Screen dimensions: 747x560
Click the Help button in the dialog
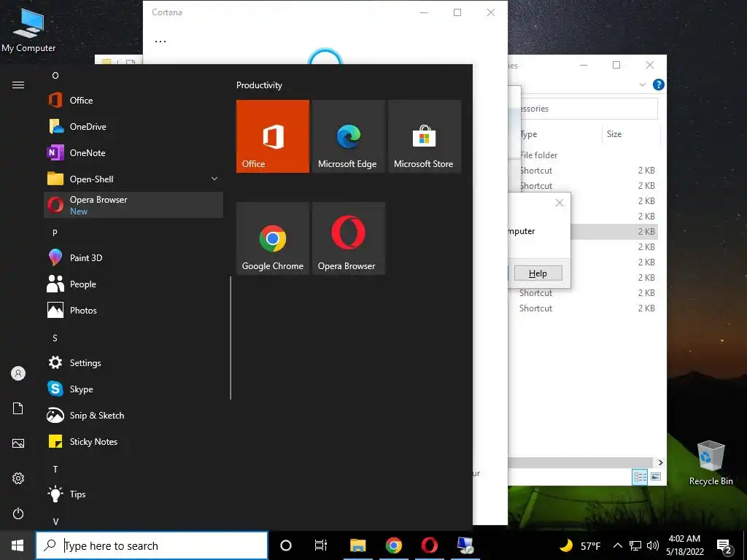(538, 273)
